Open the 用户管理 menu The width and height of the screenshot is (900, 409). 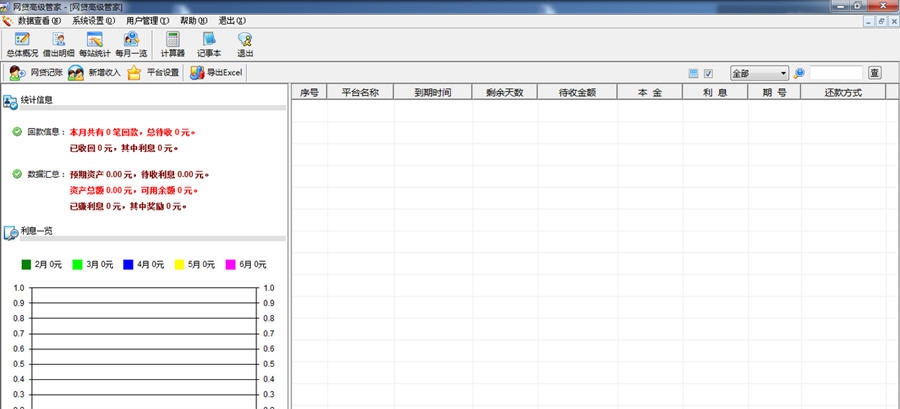tap(148, 21)
